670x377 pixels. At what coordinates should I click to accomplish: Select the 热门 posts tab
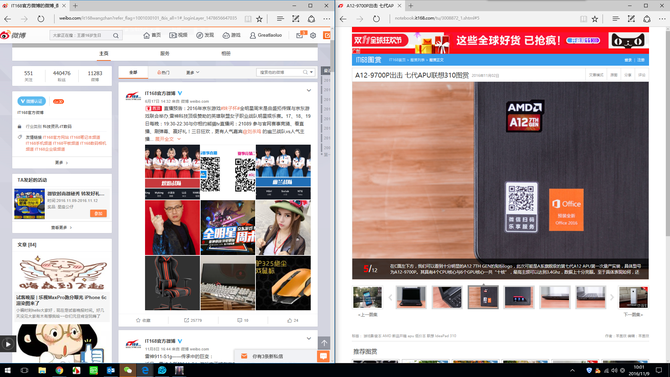(x=163, y=73)
